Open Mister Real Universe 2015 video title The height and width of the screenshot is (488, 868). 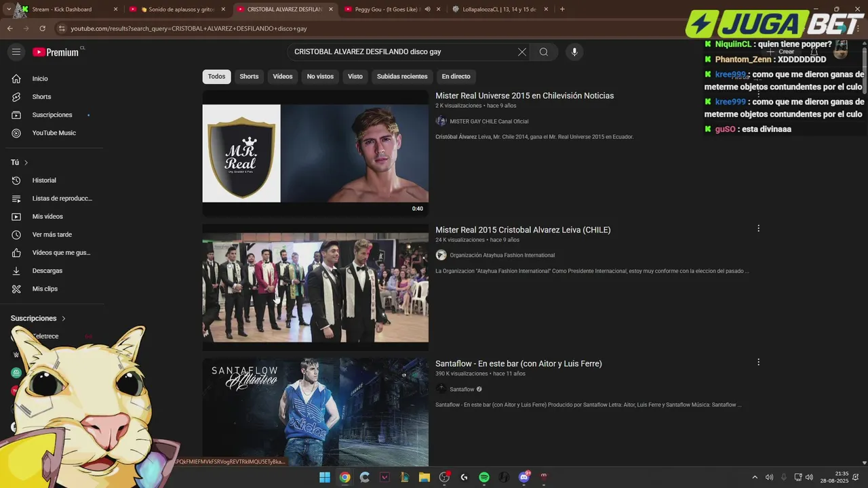tap(524, 96)
